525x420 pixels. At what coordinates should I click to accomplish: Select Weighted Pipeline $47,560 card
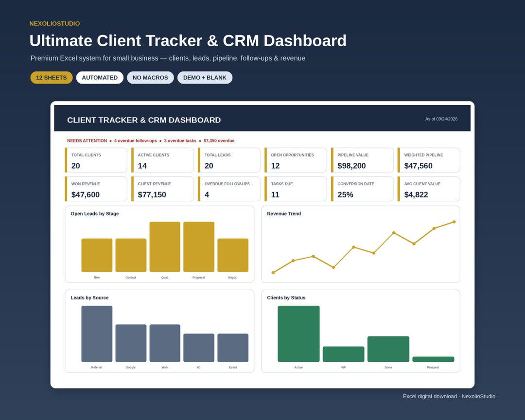tap(429, 160)
